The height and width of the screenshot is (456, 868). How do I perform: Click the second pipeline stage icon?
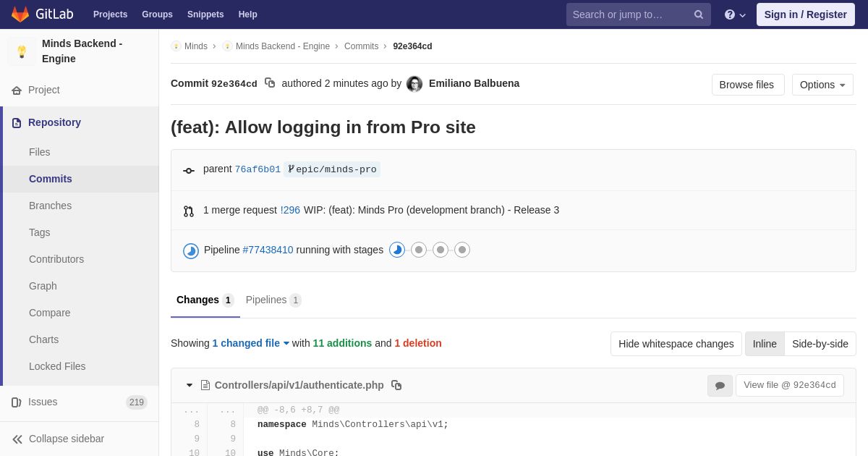419,250
